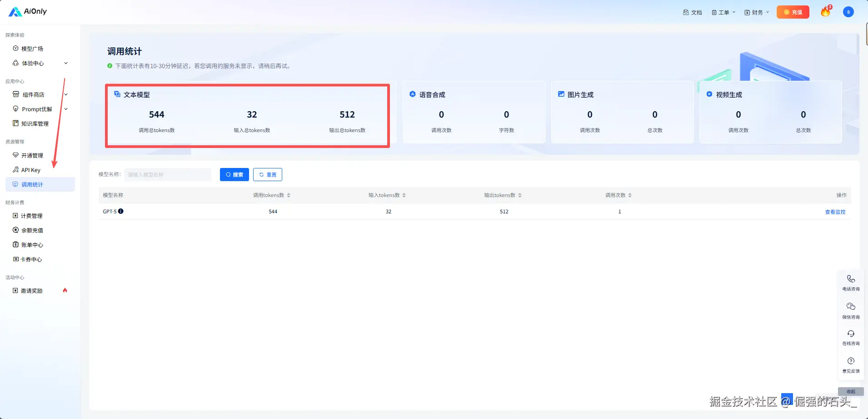This screenshot has height=419, width=868.
Task: Expand the 组件商店 chevron
Action: click(x=66, y=94)
